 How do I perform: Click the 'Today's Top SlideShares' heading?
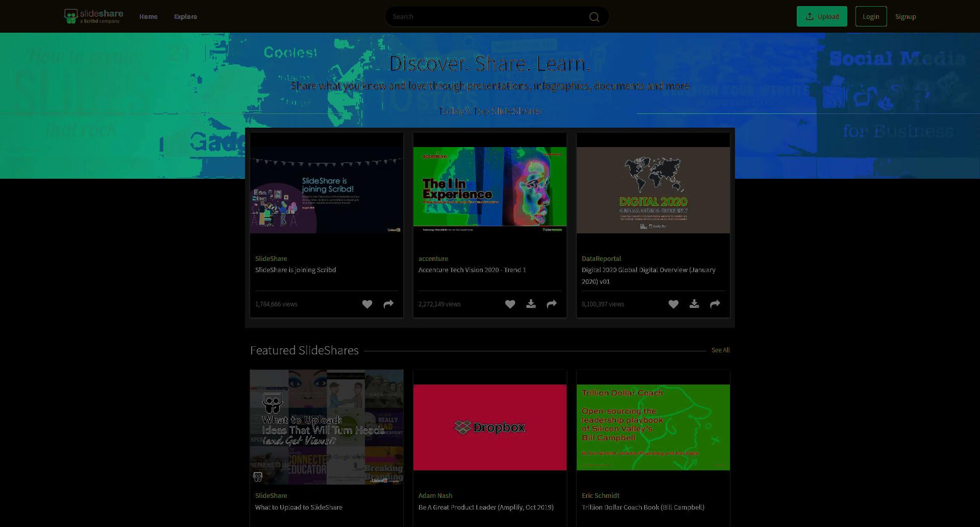490,111
